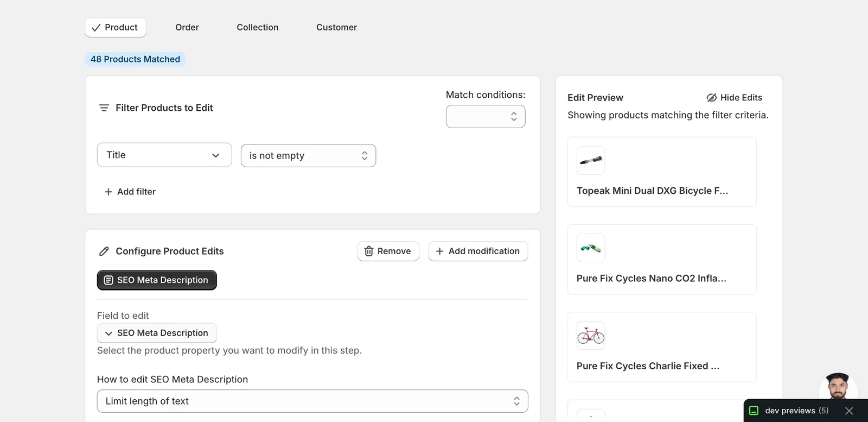Click the Pure Fix Cycles Nano CO2 product title
Screen dimensions: 868x422
pos(651,279)
